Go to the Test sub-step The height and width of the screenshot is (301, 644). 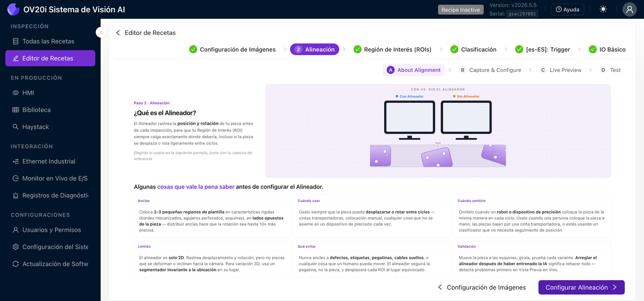[x=610, y=70]
